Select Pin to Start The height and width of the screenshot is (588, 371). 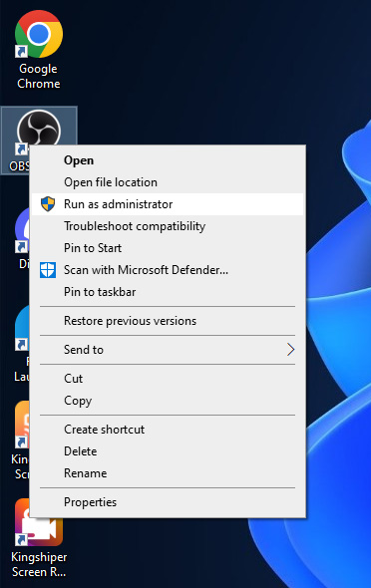point(168,248)
